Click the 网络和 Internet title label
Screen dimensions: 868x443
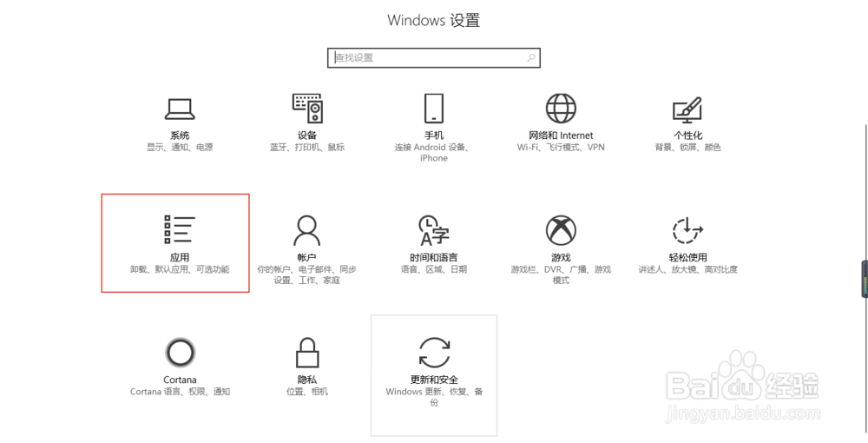(561, 136)
